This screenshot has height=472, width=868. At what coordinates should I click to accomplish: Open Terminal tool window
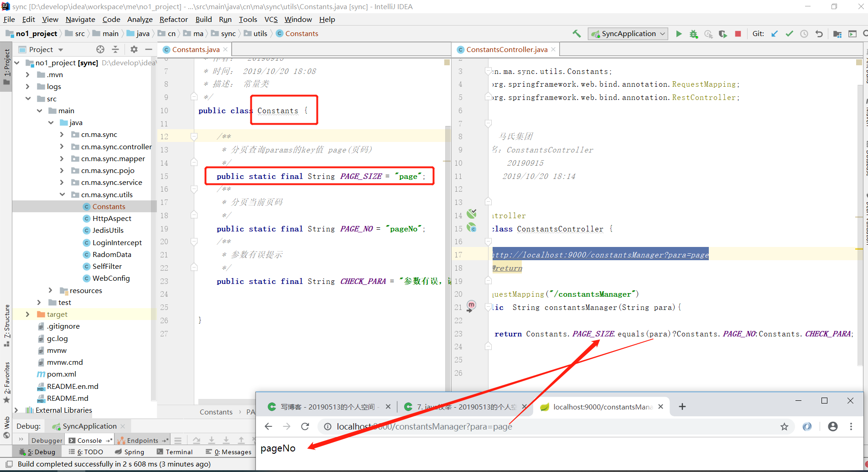175,452
